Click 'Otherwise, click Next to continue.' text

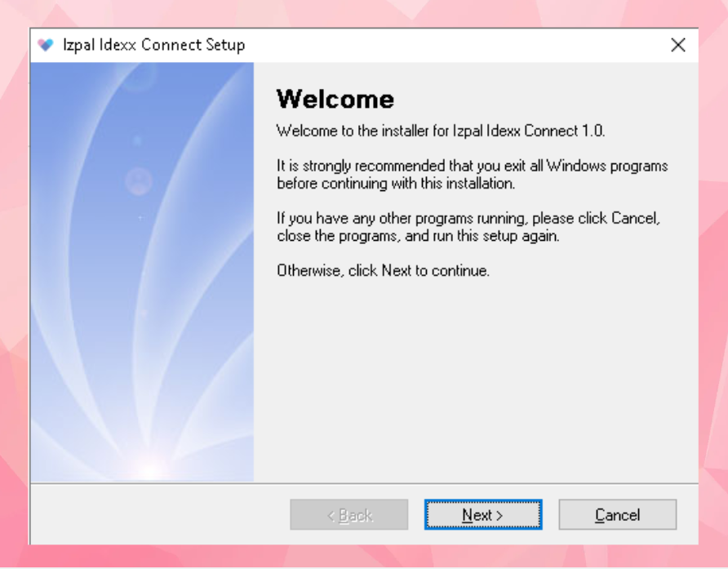click(x=383, y=270)
